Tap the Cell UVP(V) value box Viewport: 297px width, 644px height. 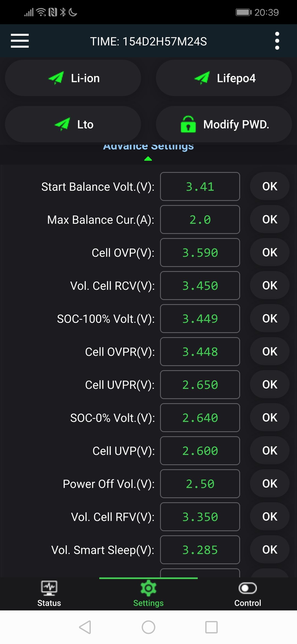(200, 451)
